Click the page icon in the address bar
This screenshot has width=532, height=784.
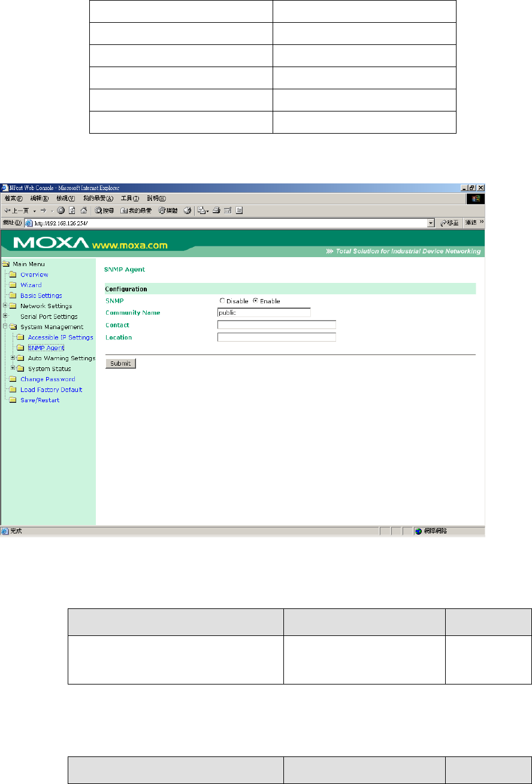click(x=29, y=222)
